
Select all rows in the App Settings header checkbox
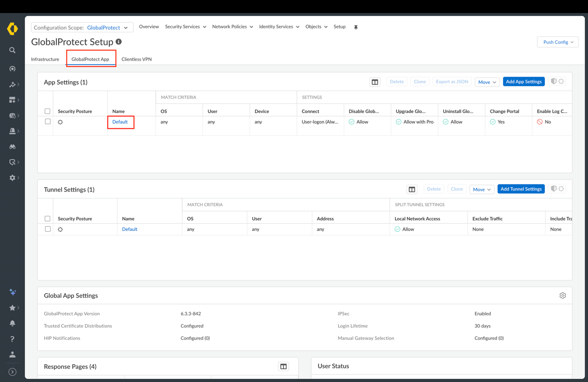click(x=47, y=111)
